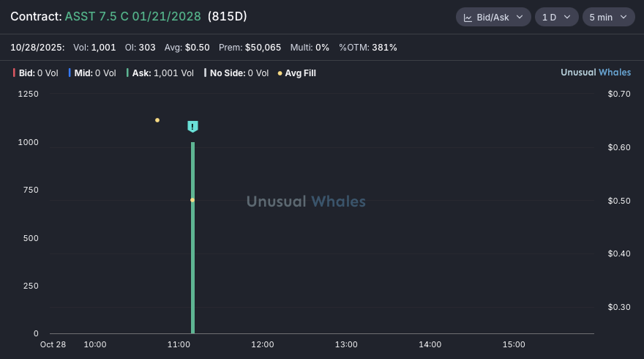Screen dimensions: 644x359
Task: Toggle the Bid series in the legend
Action: point(36,73)
